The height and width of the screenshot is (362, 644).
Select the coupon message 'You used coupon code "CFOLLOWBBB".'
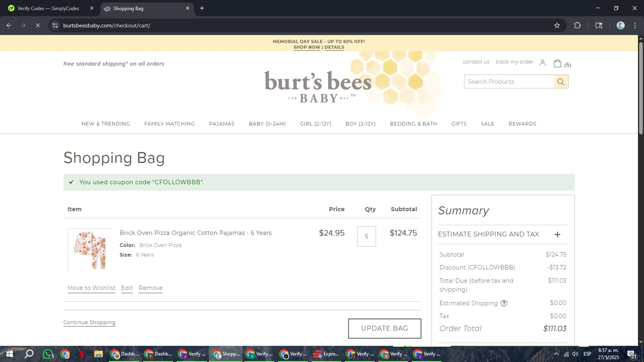point(142,182)
